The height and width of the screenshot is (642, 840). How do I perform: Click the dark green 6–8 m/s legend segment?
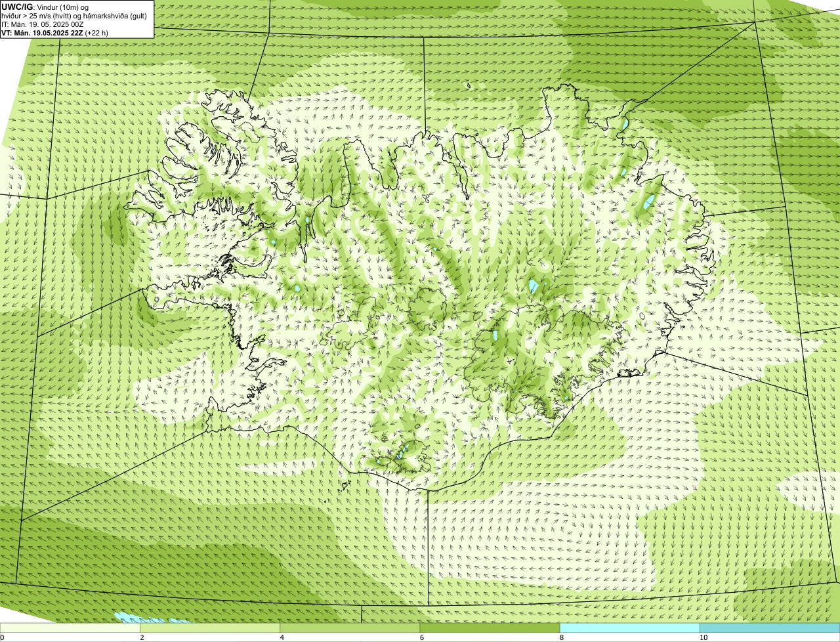(x=490, y=628)
